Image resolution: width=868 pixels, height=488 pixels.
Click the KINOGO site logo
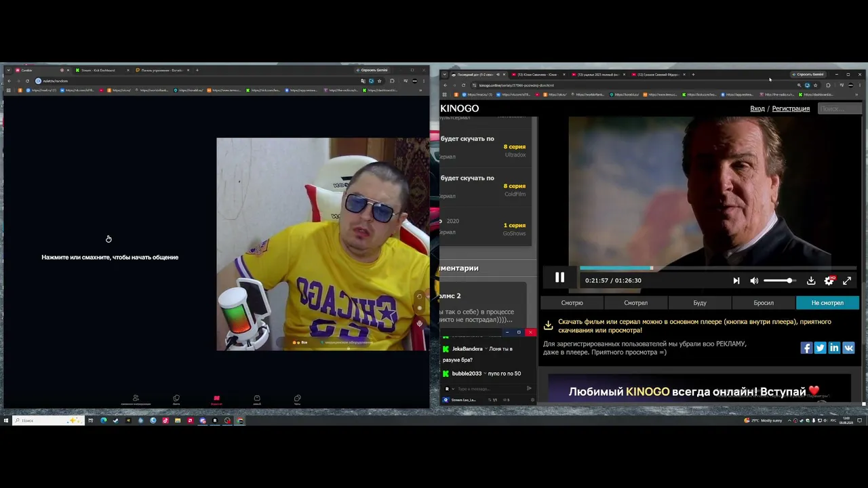tap(460, 108)
